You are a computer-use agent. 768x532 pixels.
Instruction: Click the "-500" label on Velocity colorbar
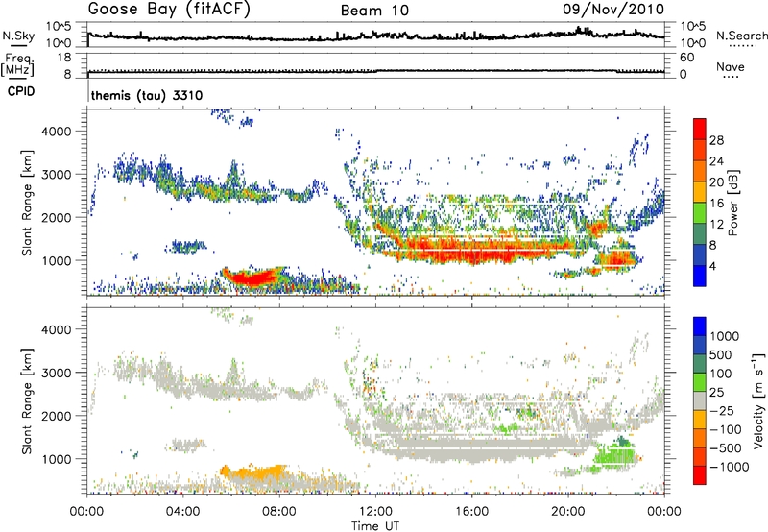(725, 447)
